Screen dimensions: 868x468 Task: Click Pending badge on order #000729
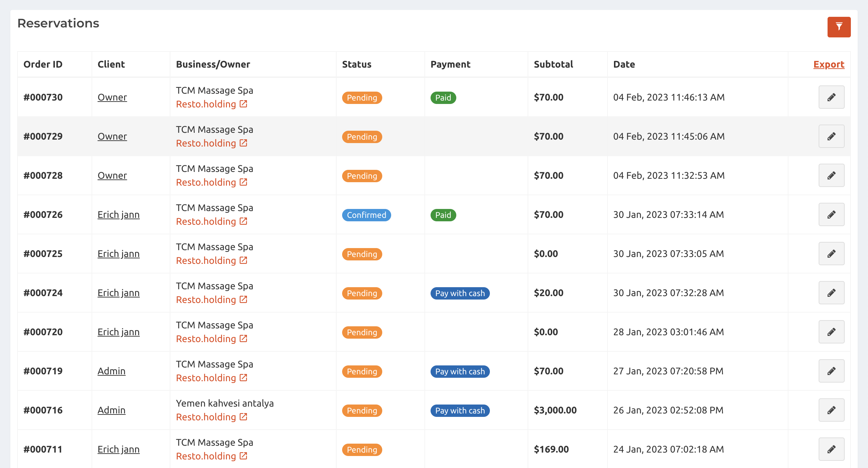(x=362, y=137)
